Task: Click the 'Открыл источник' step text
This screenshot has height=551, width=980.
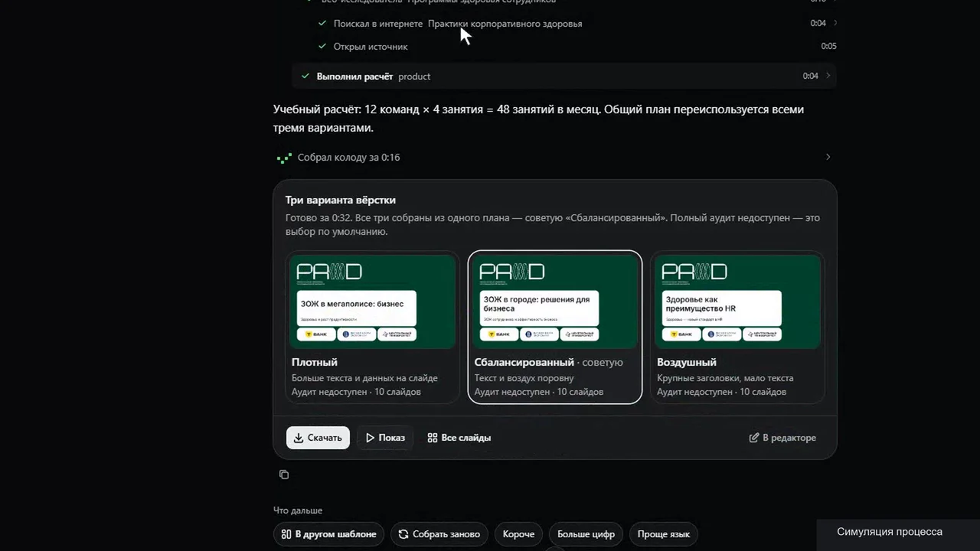Action: pos(371,47)
